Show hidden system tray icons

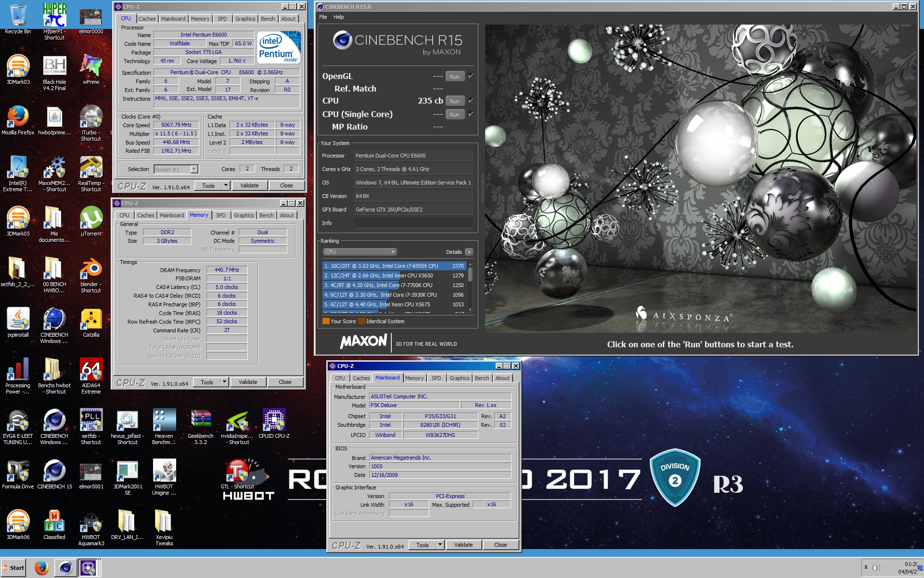point(866,567)
